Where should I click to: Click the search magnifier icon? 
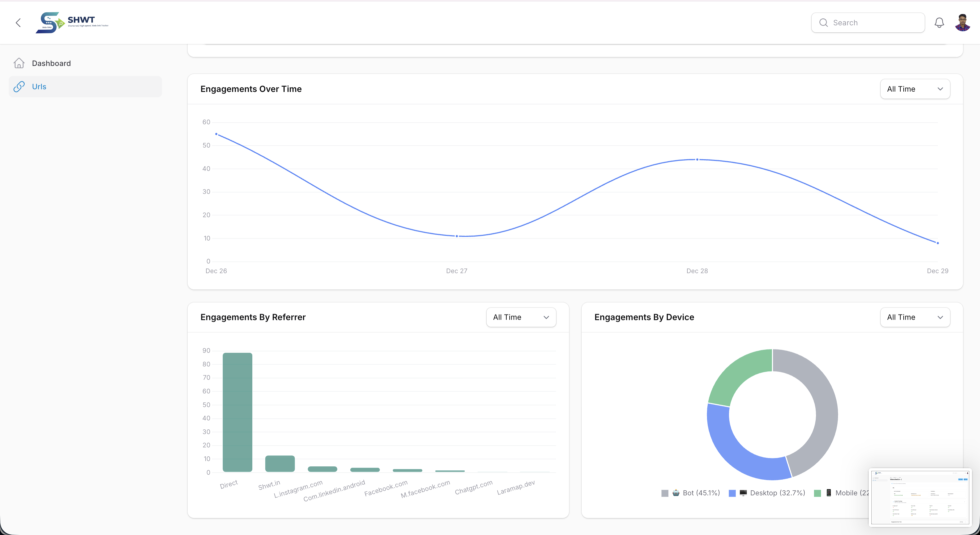[823, 23]
